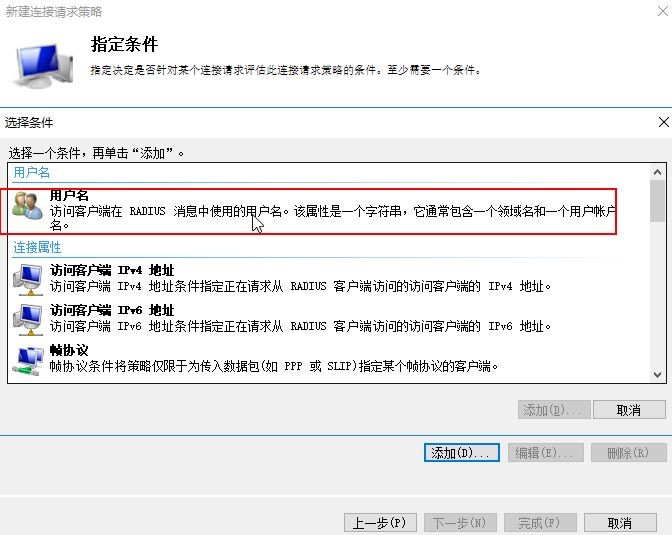
Task: Click the IPv6 地址 condition description
Action: coord(300,326)
